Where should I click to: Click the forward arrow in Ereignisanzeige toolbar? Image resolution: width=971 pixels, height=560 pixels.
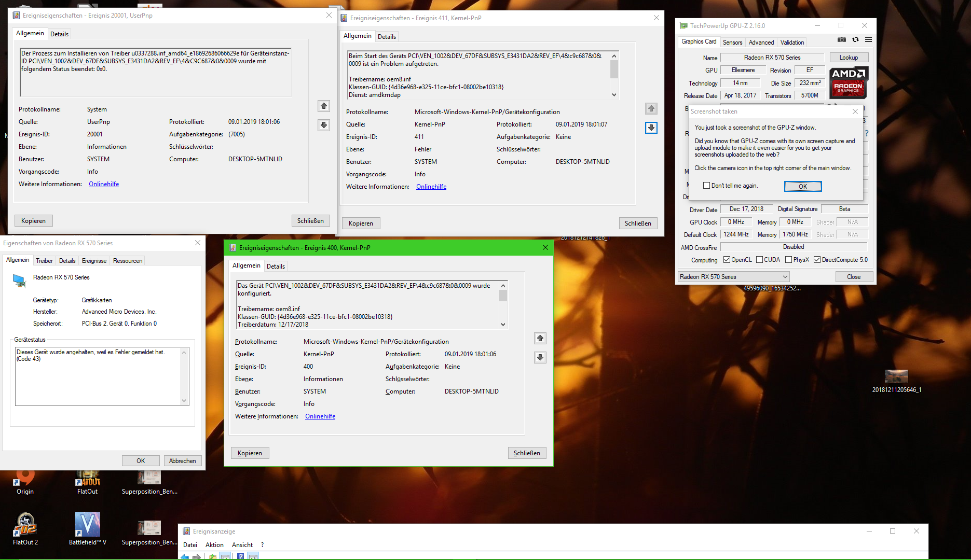coord(197,556)
